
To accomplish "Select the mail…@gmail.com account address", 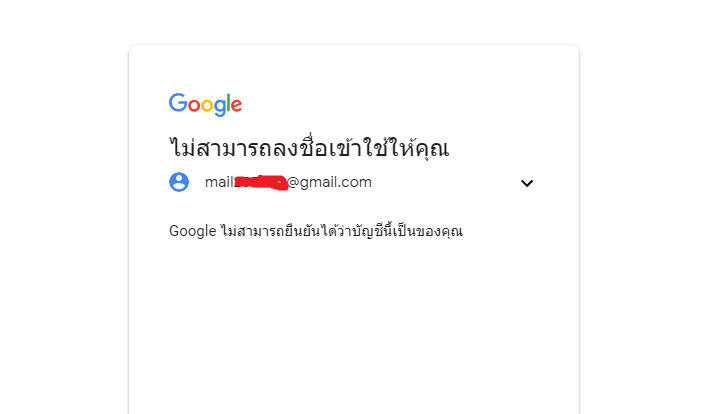I will (288, 182).
